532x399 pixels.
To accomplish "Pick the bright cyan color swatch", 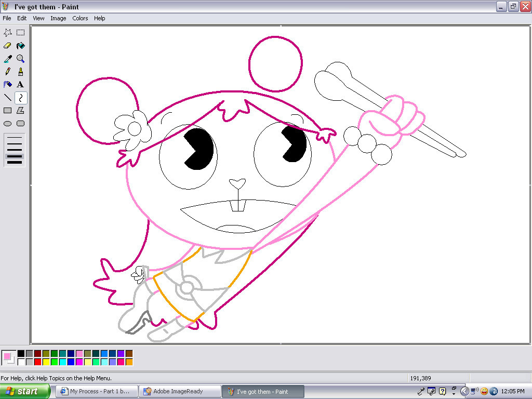I will point(63,362).
